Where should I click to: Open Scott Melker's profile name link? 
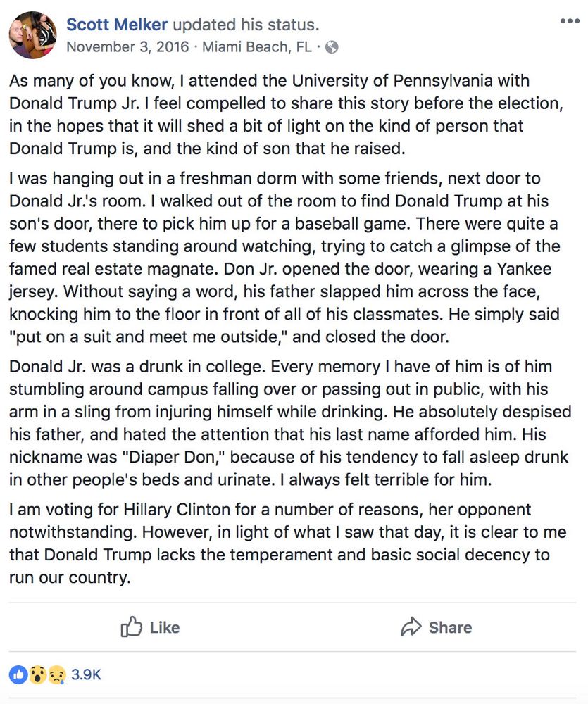point(117,24)
